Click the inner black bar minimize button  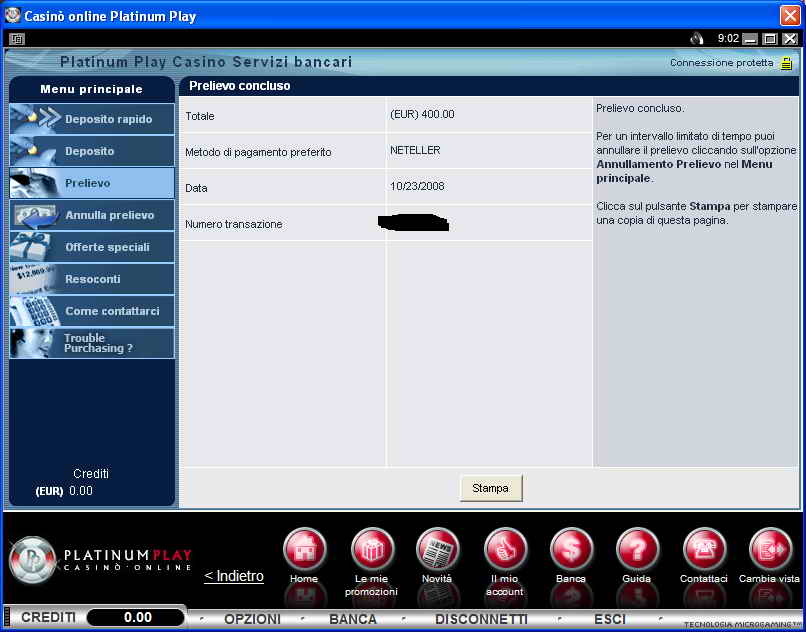(751, 39)
